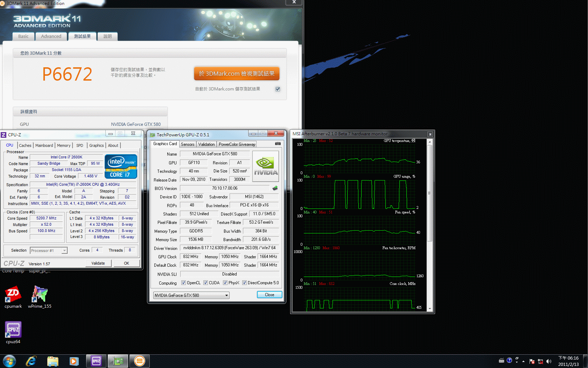This screenshot has height=368, width=588.
Task: Select the Memory tab in CPU-Z
Action: (x=64, y=145)
